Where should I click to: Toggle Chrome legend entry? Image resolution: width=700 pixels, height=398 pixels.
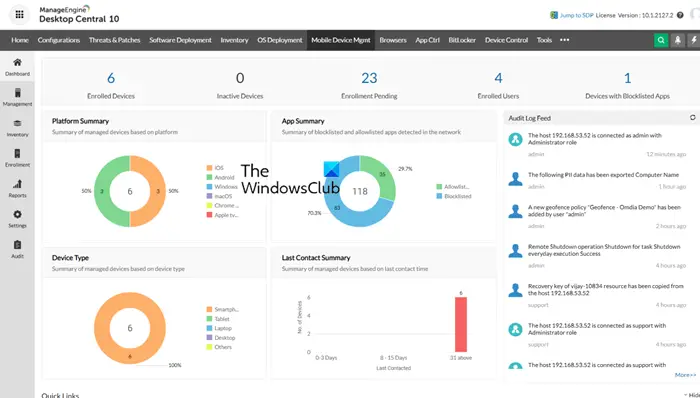[x=222, y=205]
